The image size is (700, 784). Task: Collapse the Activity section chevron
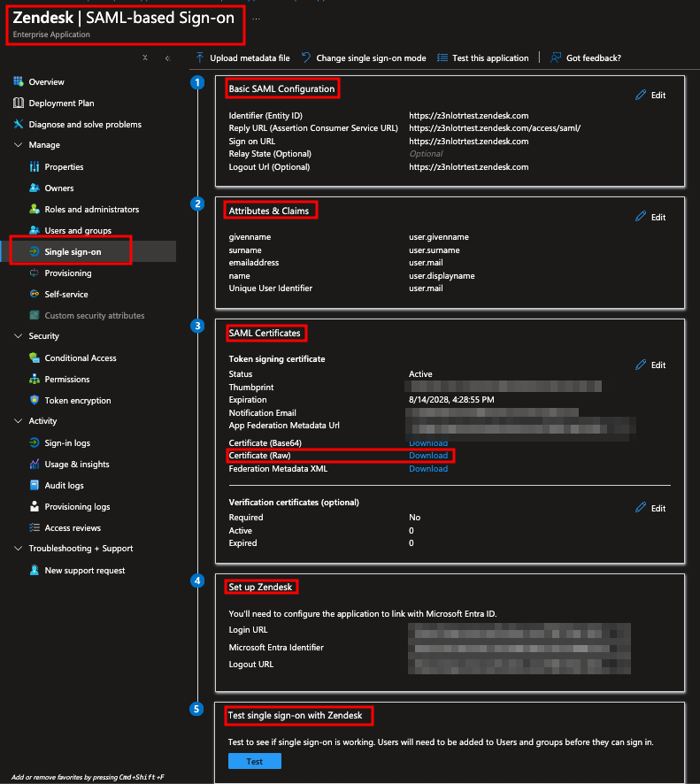click(x=19, y=421)
